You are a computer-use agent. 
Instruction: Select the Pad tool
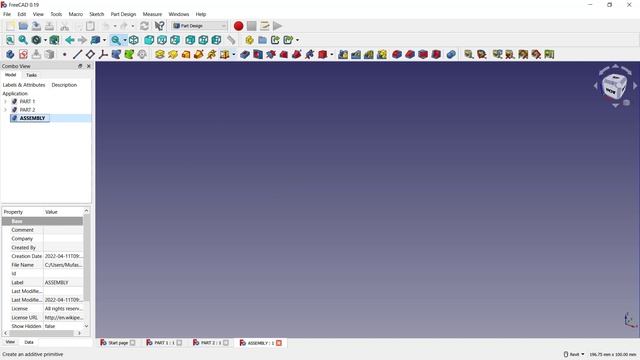coord(160,54)
